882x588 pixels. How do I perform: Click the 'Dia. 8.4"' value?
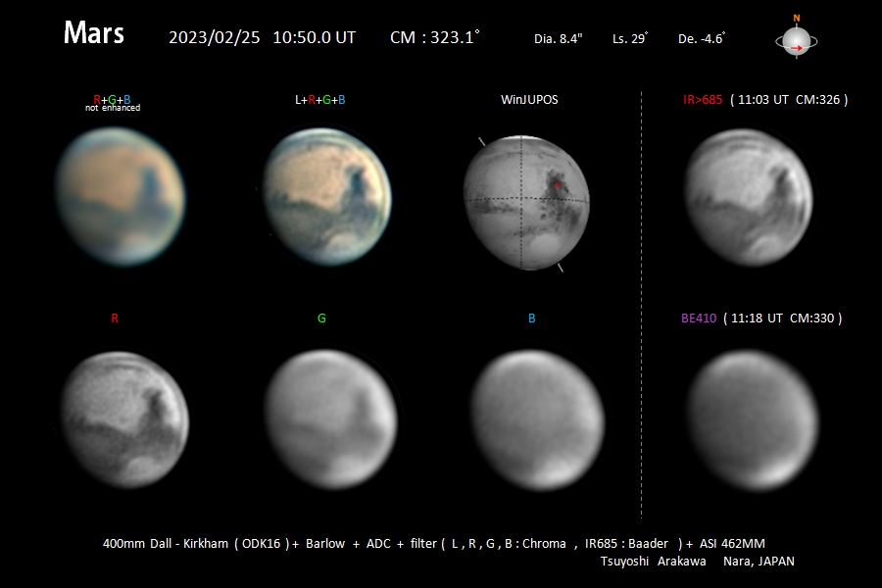coord(558,39)
